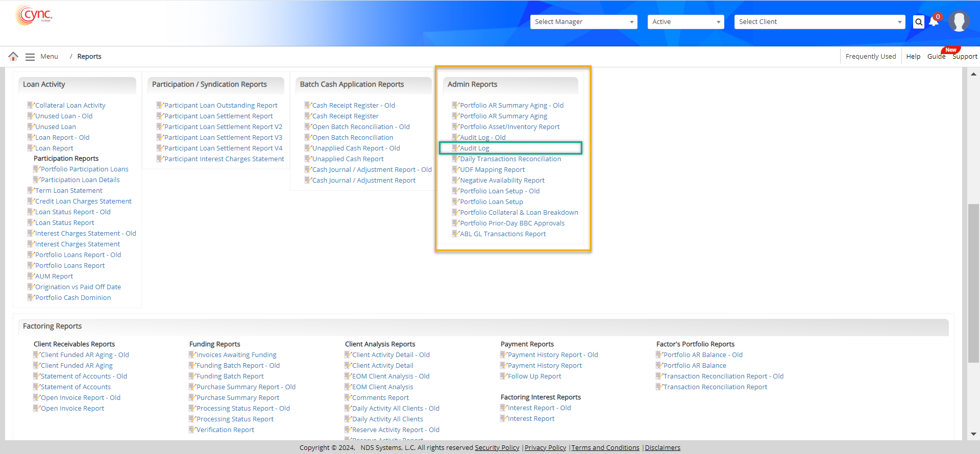Expand the Select Manager dropdown
This screenshot has height=454, width=980.
[583, 22]
